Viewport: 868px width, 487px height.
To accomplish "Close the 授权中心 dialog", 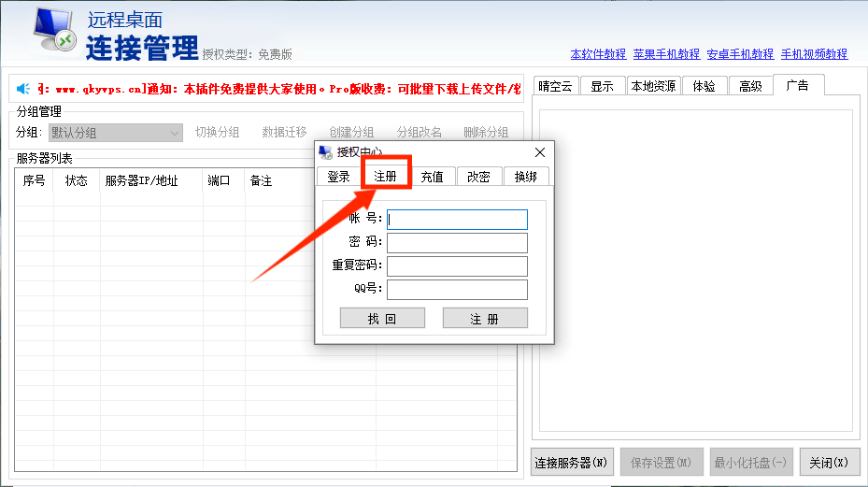I will point(539,152).
